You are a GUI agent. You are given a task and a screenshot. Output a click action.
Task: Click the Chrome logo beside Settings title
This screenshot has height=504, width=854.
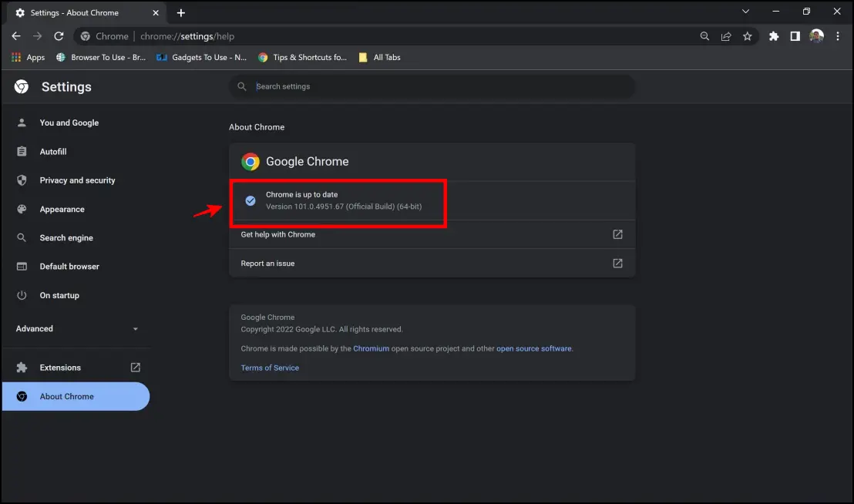tap(22, 86)
